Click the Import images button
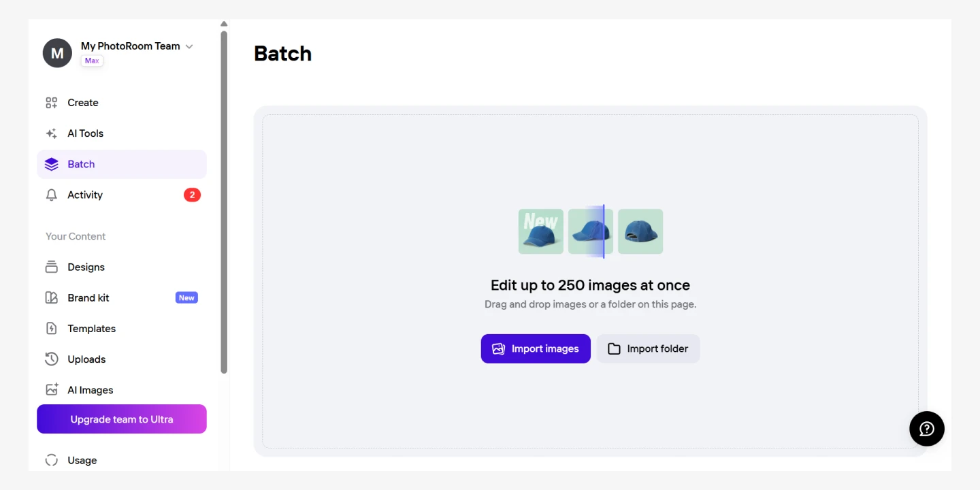Viewport: 980px width, 490px height. pyautogui.click(x=536, y=348)
